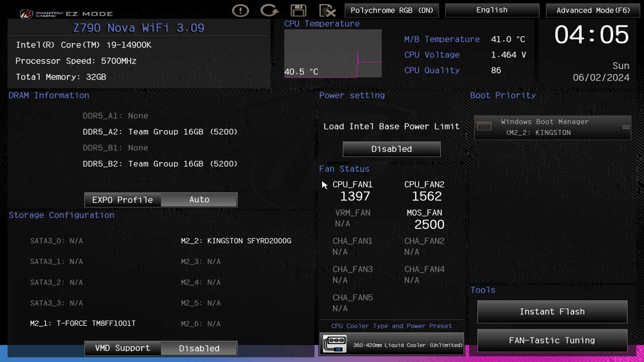Click the M/B Temperature 41.0 °C value
644x362 pixels.
(x=508, y=39)
